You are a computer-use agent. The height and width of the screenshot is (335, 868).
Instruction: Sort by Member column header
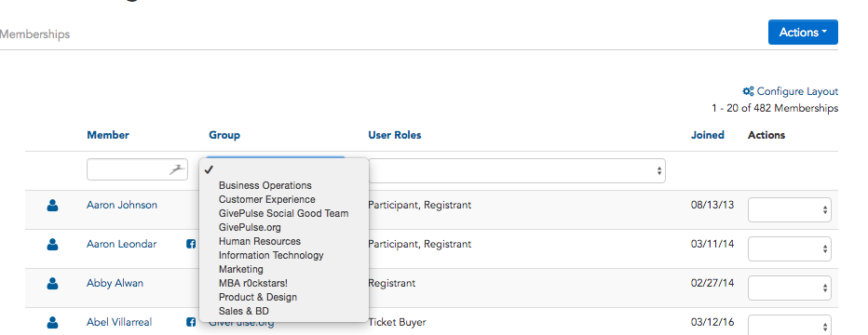[108, 135]
